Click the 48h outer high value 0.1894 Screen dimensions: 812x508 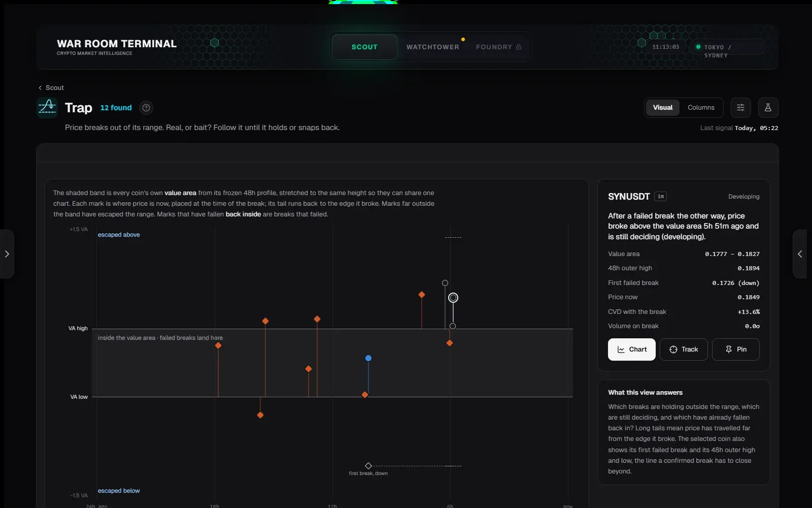coord(749,268)
